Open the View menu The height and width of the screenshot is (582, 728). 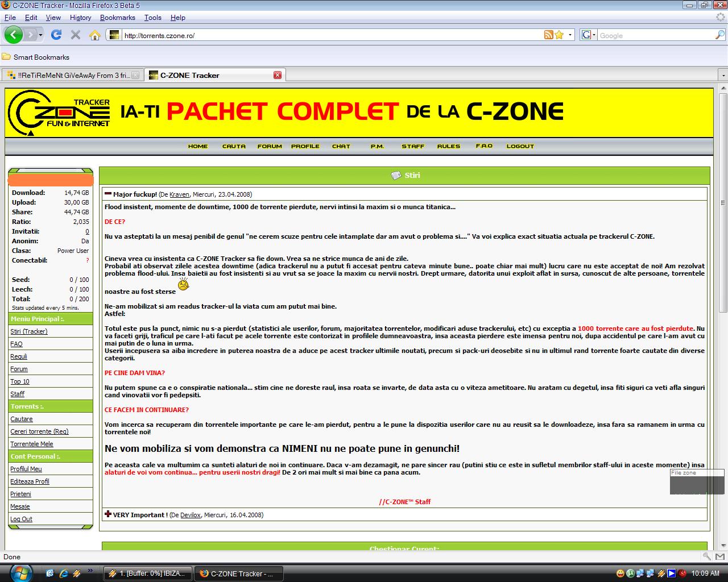(x=53, y=18)
